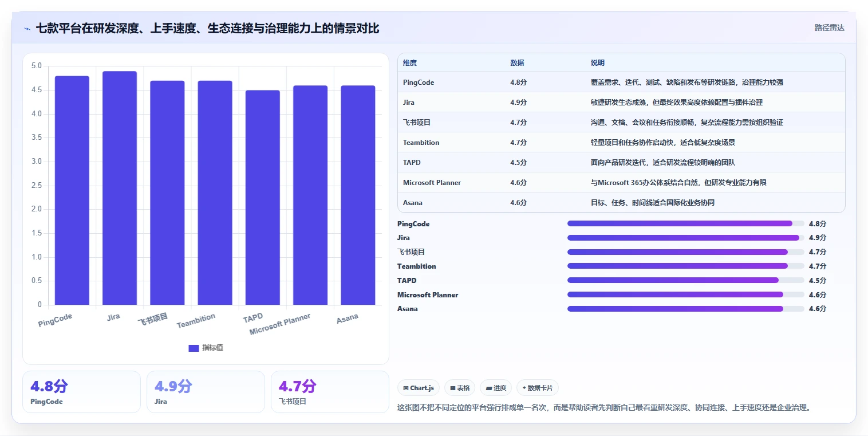Screen dimensions: 868x436
Task: Click the 路径雷达 label at top right
Action: (829, 28)
